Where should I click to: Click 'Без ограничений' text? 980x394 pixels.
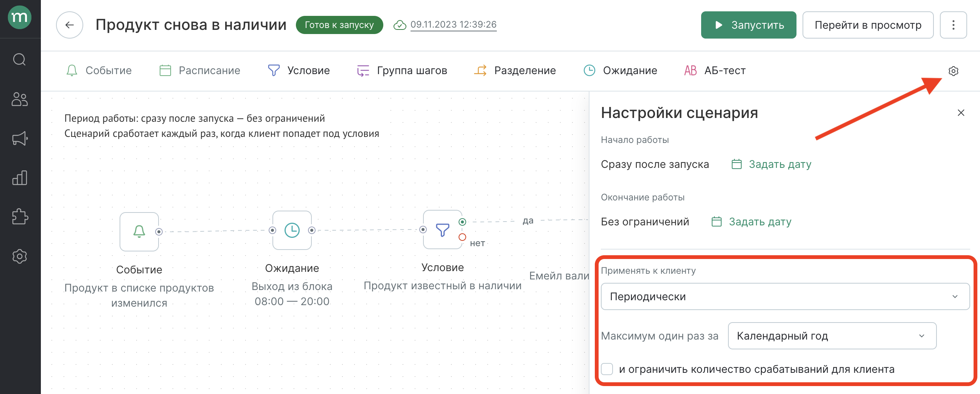point(645,222)
